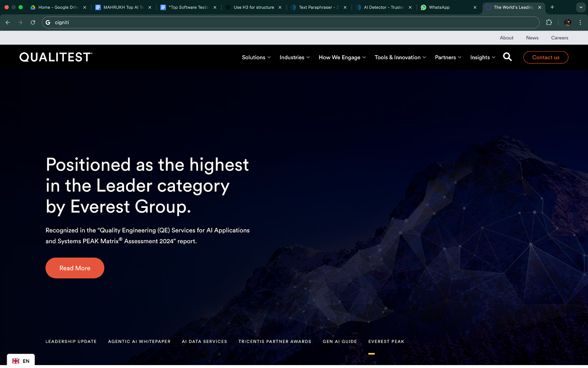Click the Contact us button
The width and height of the screenshot is (588, 368).
point(545,57)
